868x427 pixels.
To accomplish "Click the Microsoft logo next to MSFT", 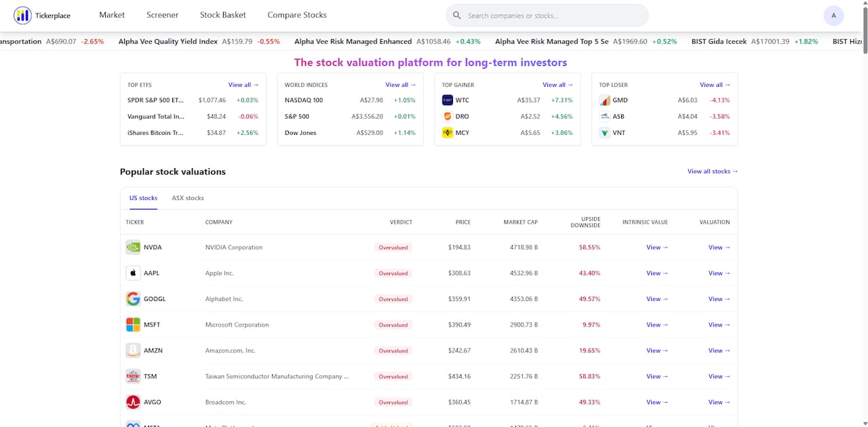I will [x=133, y=325].
